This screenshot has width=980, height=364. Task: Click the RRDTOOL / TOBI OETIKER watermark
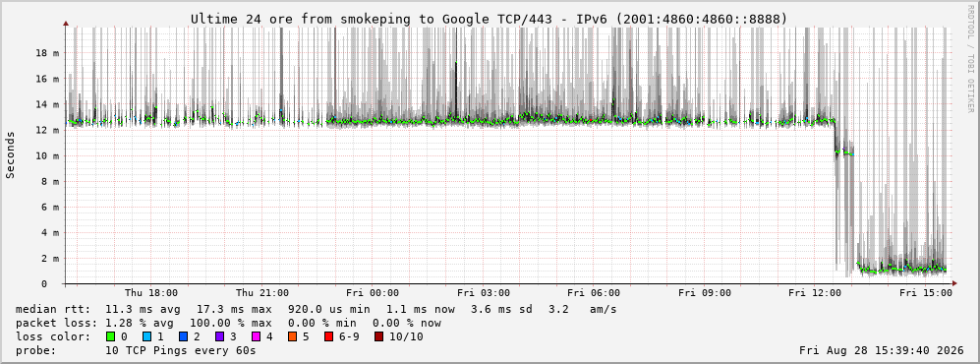(970, 60)
